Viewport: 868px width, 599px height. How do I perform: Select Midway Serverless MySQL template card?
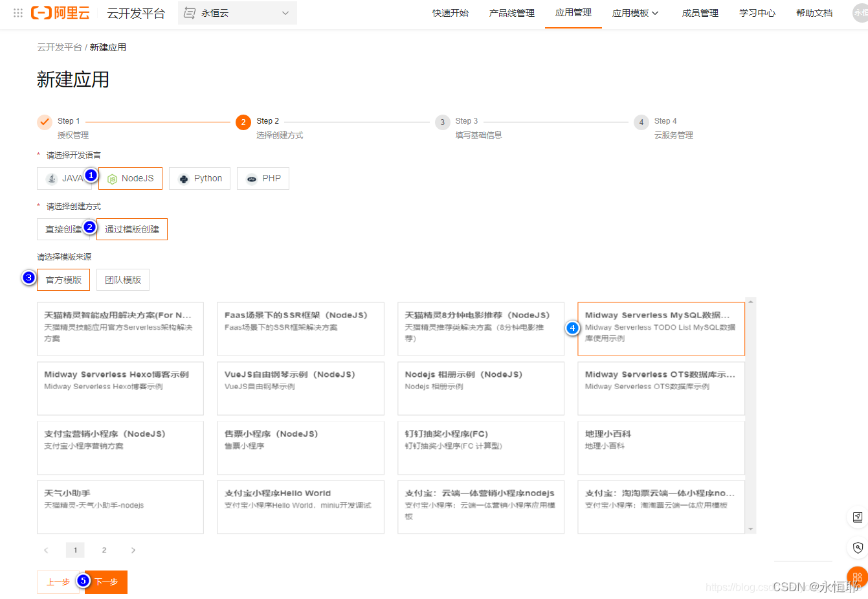click(x=661, y=329)
